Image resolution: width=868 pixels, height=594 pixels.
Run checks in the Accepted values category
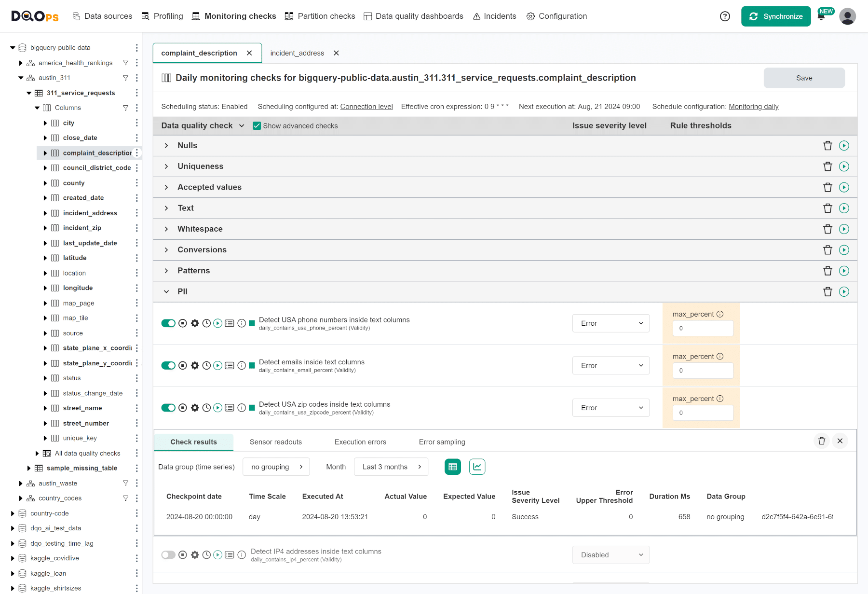click(844, 187)
